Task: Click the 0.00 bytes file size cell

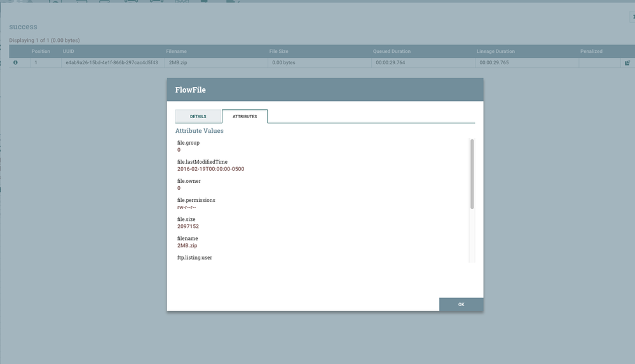Action: tap(320, 63)
